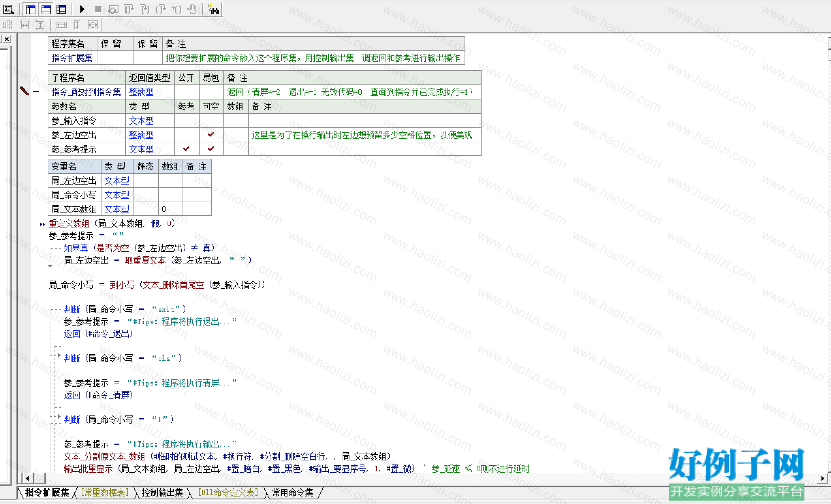
Task: Stop the running program
Action: point(98,10)
